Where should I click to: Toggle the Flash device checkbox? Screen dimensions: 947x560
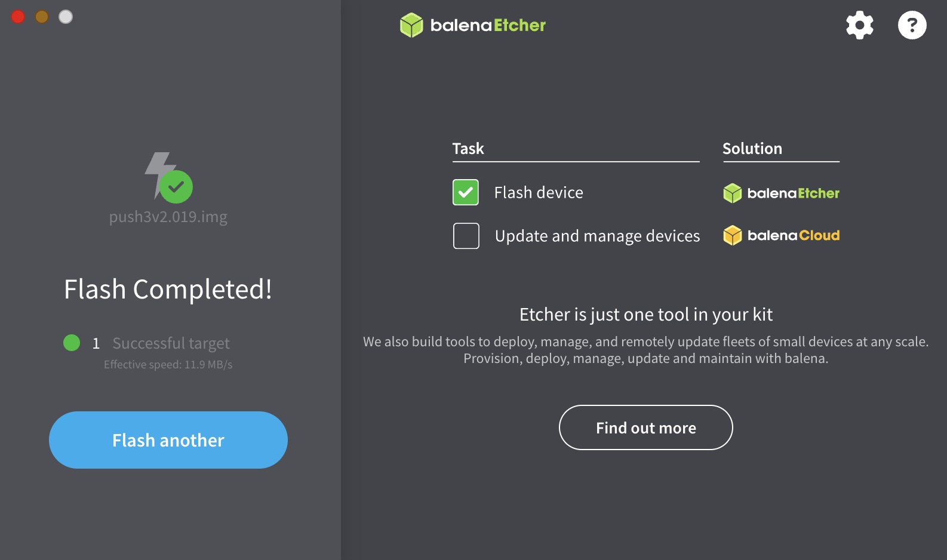(x=466, y=192)
